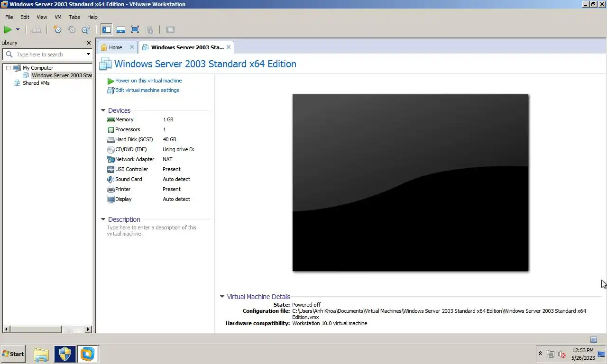
Task: Click the 'Powered off' state text
Action: tap(306, 305)
